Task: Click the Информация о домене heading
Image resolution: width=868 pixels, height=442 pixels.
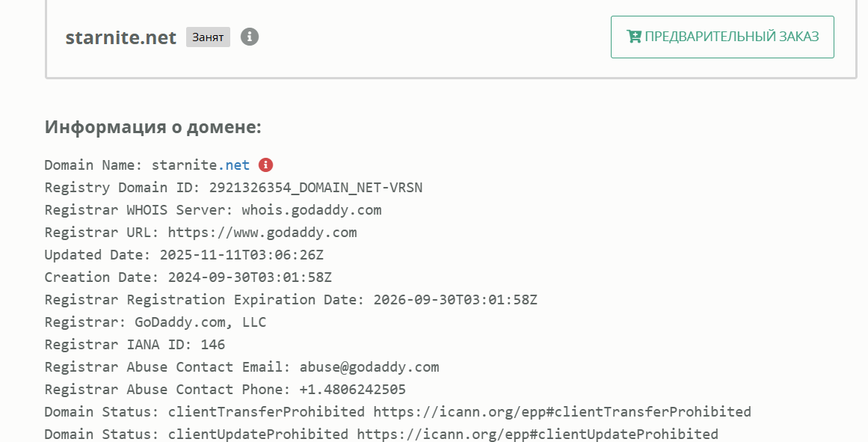Action: pos(153,126)
